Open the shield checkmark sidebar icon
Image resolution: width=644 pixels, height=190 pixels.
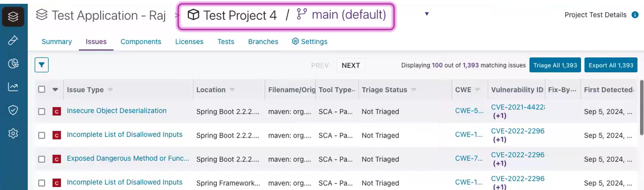13,110
